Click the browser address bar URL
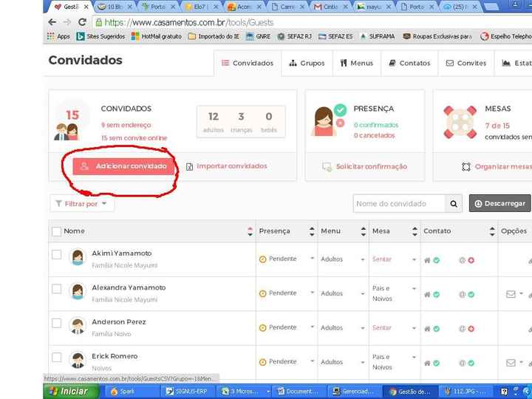This screenshot has height=399, width=532. click(189, 23)
